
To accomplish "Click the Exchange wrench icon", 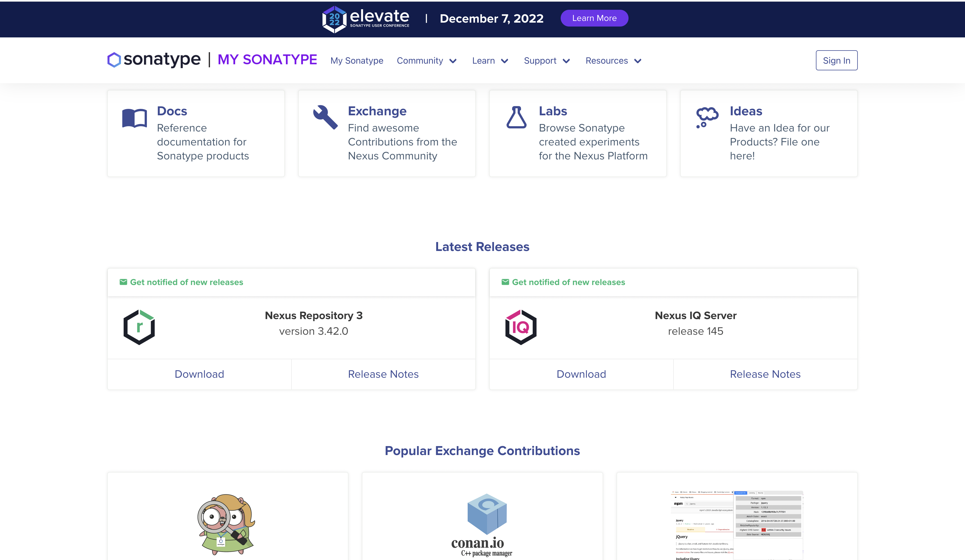I will point(326,117).
